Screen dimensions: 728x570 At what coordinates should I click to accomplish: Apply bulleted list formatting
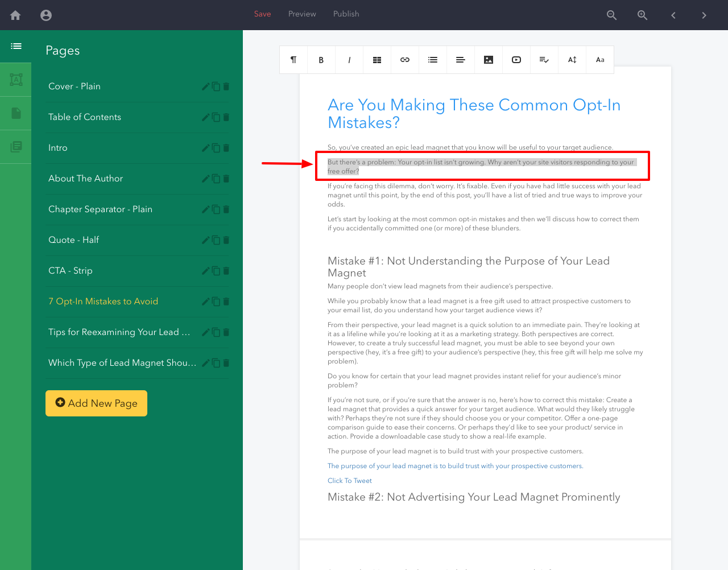[433, 60]
